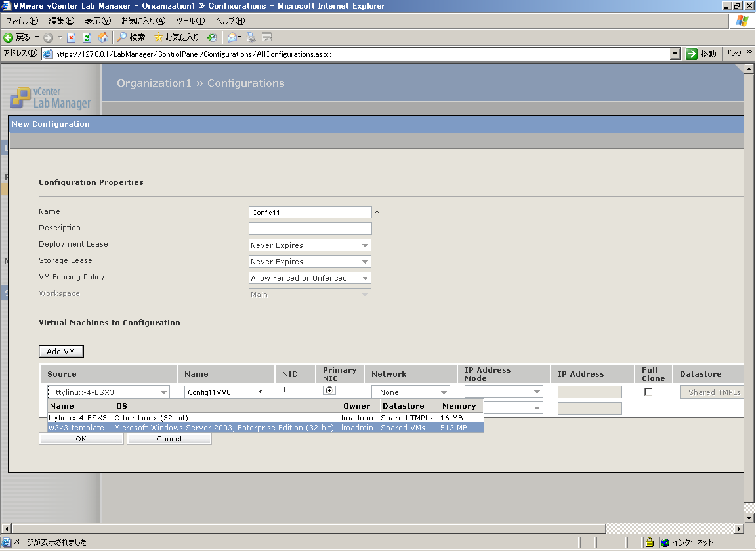Open the お気に入り(A) menu in the menu bar

[143, 21]
